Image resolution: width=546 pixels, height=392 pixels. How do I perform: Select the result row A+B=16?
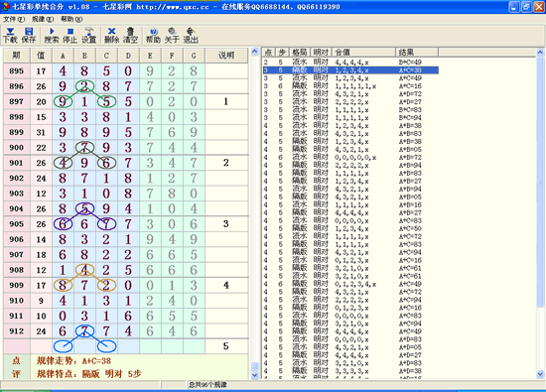[350, 204]
